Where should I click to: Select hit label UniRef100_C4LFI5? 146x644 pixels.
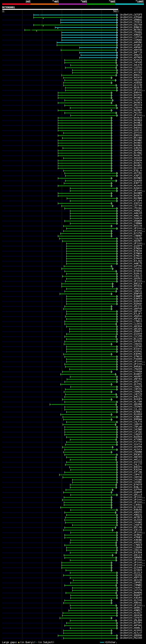[131, 422]
